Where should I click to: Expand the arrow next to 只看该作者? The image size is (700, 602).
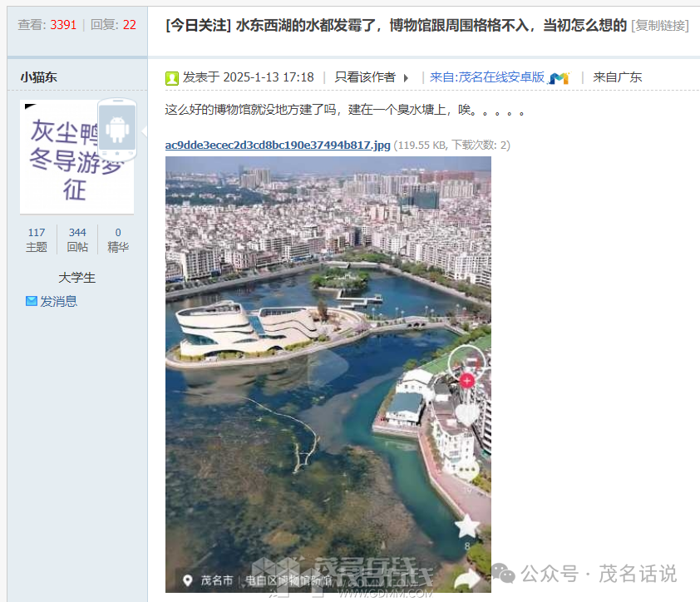click(407, 78)
